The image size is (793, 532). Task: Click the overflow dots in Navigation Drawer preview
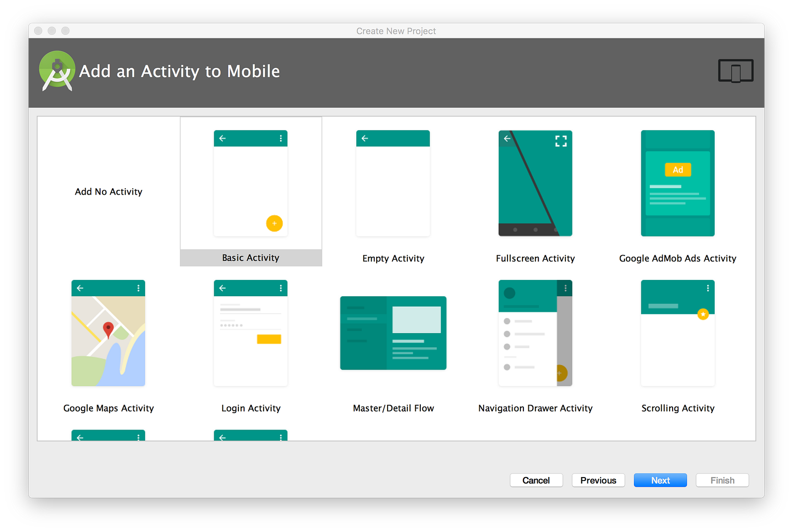coord(565,288)
